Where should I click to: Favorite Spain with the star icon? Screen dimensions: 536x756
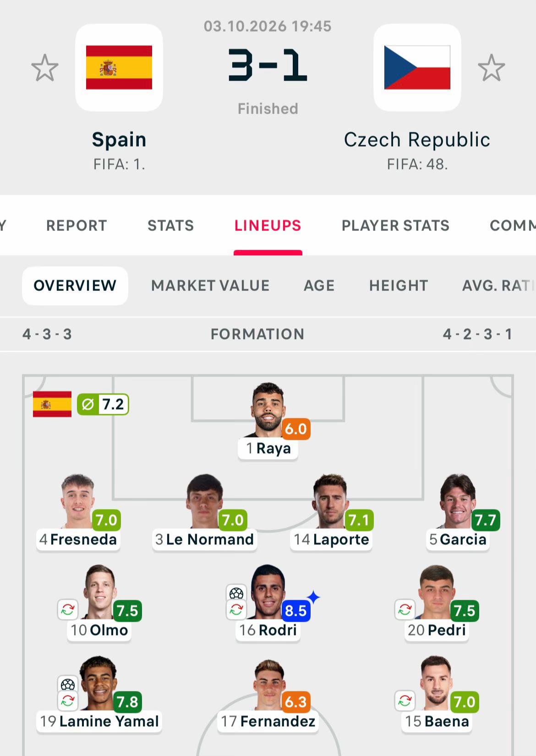45,68
